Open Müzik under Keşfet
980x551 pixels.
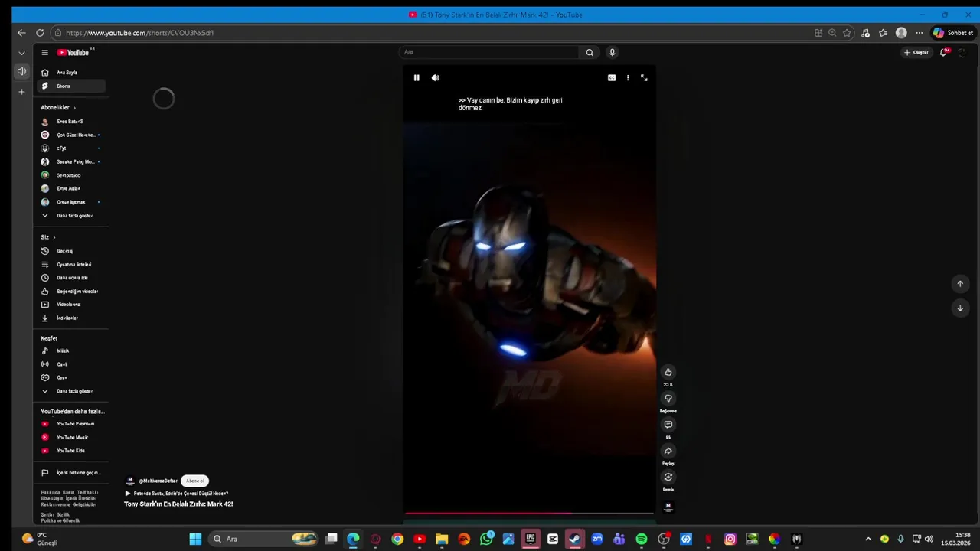coord(71,351)
